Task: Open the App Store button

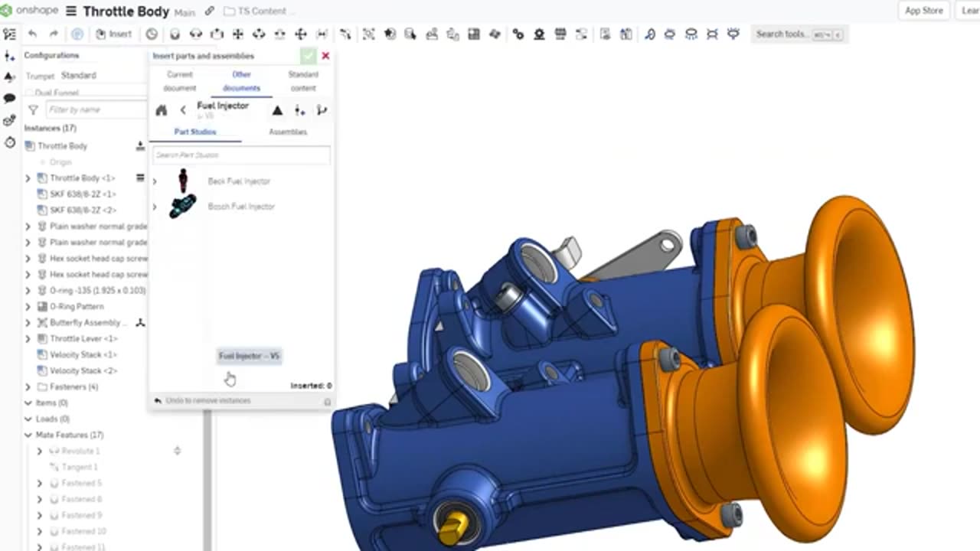Action: (923, 11)
